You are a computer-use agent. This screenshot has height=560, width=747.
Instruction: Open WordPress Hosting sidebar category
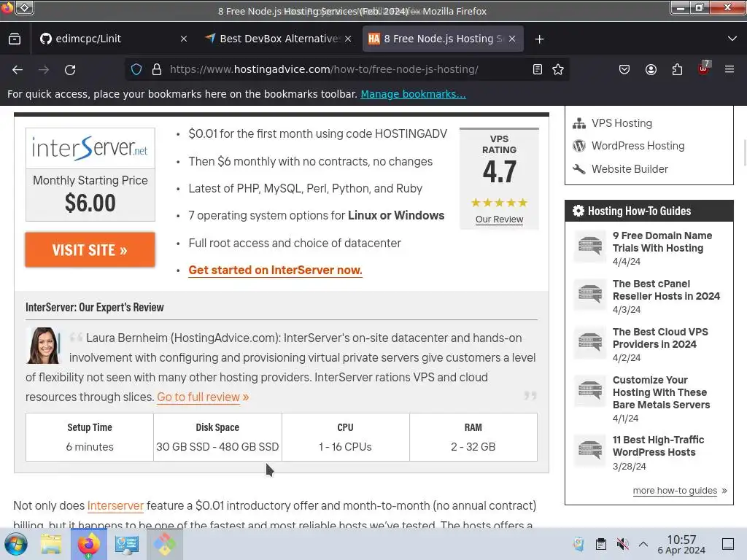tap(638, 146)
